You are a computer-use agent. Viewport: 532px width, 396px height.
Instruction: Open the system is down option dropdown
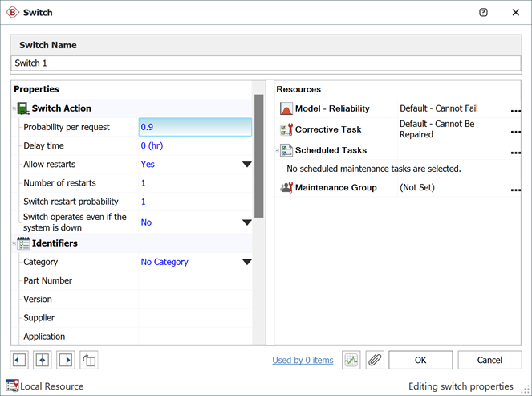(246, 222)
